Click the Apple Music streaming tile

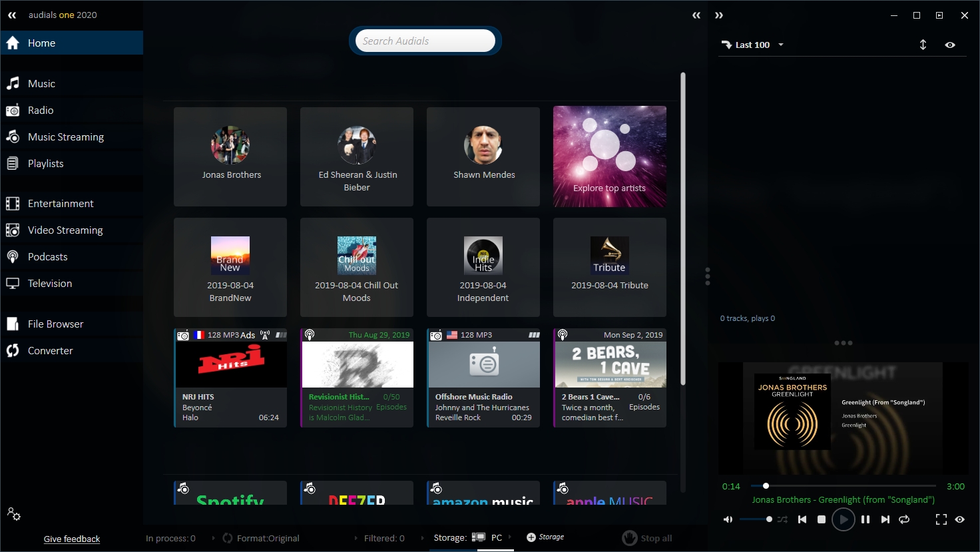[610, 493]
